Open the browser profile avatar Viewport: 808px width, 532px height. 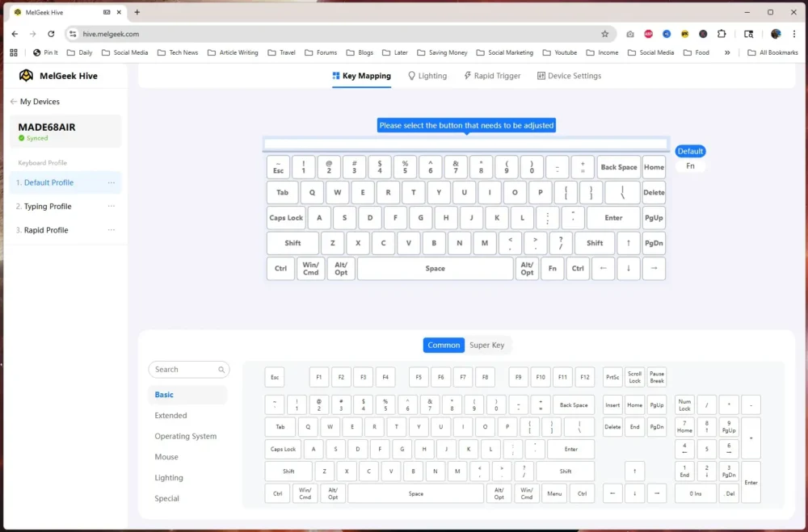(x=776, y=34)
